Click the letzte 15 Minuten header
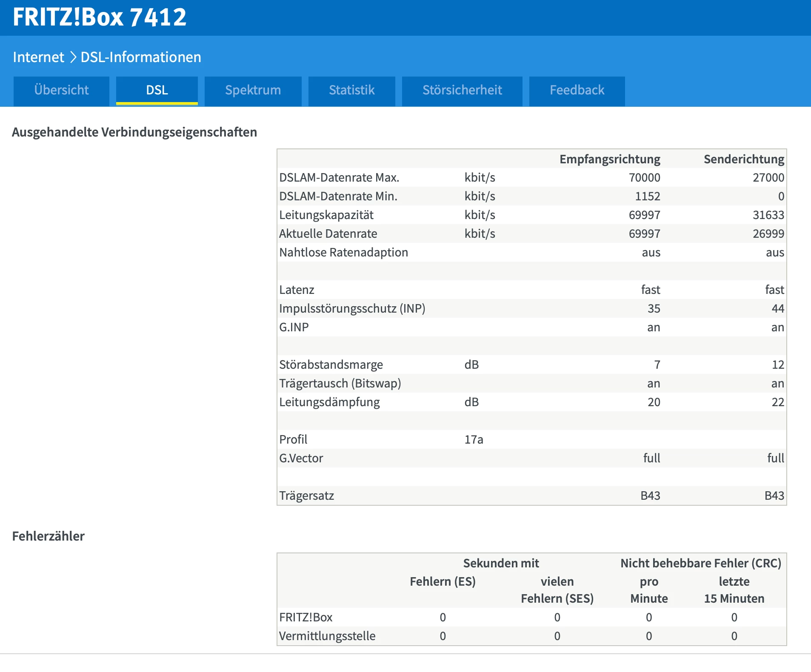This screenshot has height=672, width=811. (734, 590)
